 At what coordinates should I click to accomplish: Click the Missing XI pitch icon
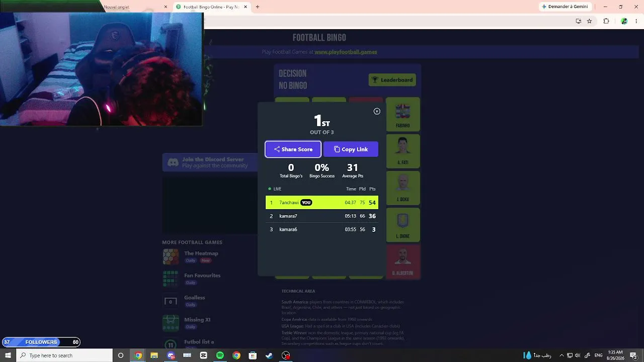coord(171,323)
